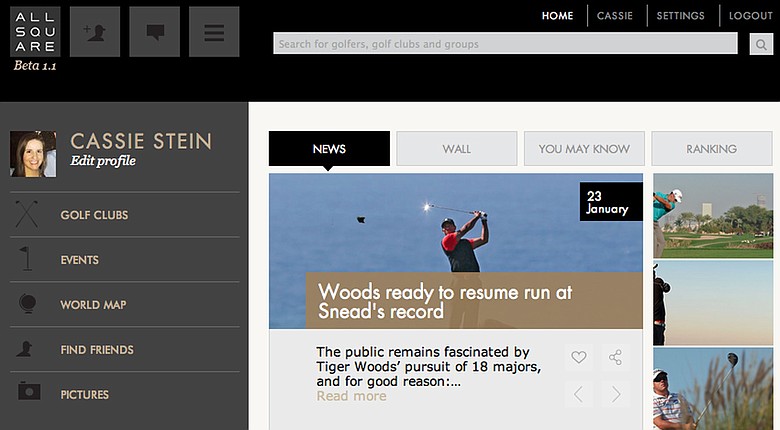Go to previous news article arrow
Viewport: 780px width, 430px height.
pos(579,394)
